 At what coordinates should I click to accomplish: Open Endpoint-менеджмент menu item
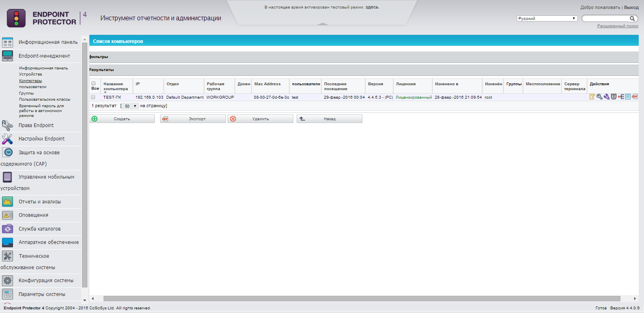point(44,56)
